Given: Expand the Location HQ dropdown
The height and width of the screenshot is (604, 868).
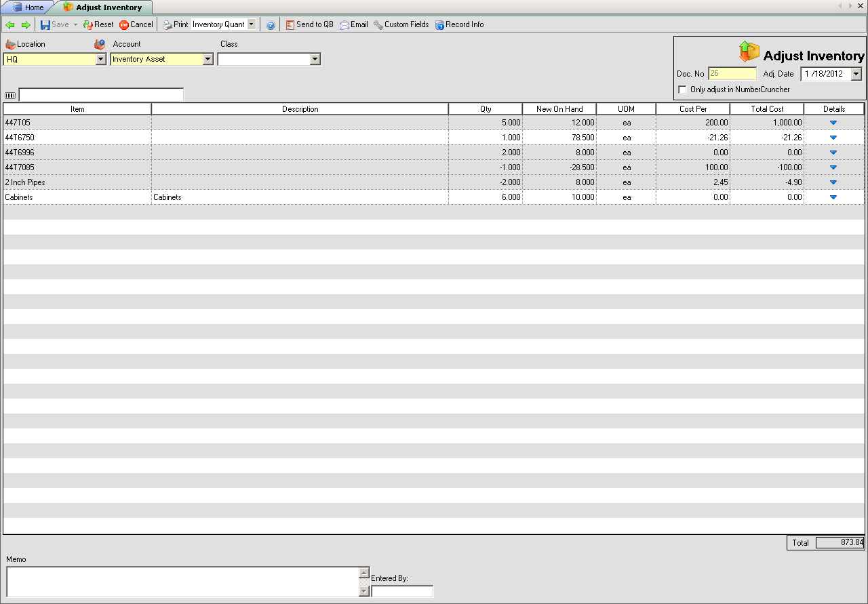Looking at the screenshot, I should (101, 60).
